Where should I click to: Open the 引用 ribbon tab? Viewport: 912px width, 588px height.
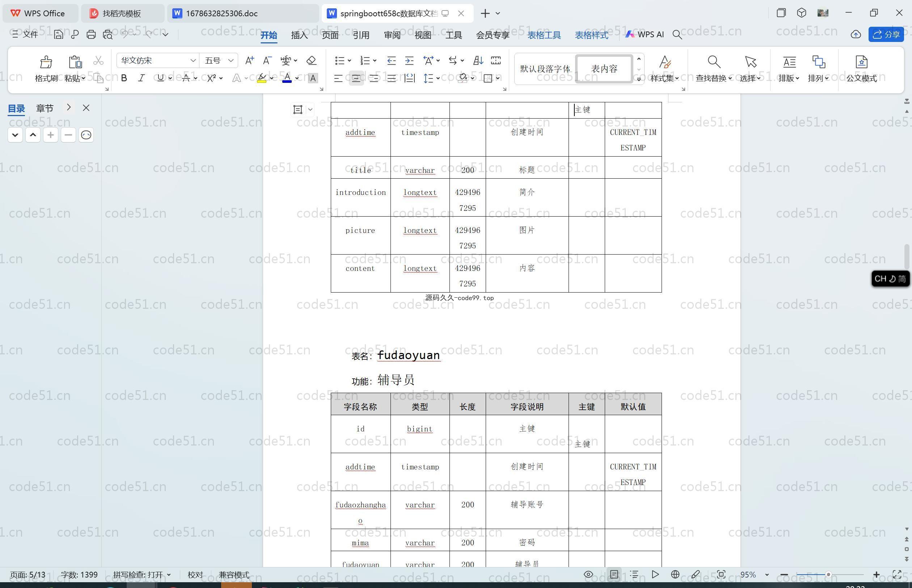361,35
